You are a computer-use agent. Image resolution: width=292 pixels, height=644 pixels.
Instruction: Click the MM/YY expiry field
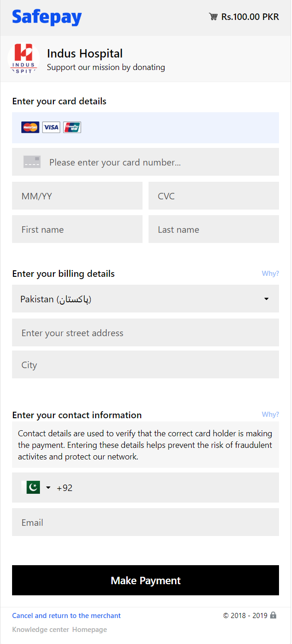(x=77, y=196)
